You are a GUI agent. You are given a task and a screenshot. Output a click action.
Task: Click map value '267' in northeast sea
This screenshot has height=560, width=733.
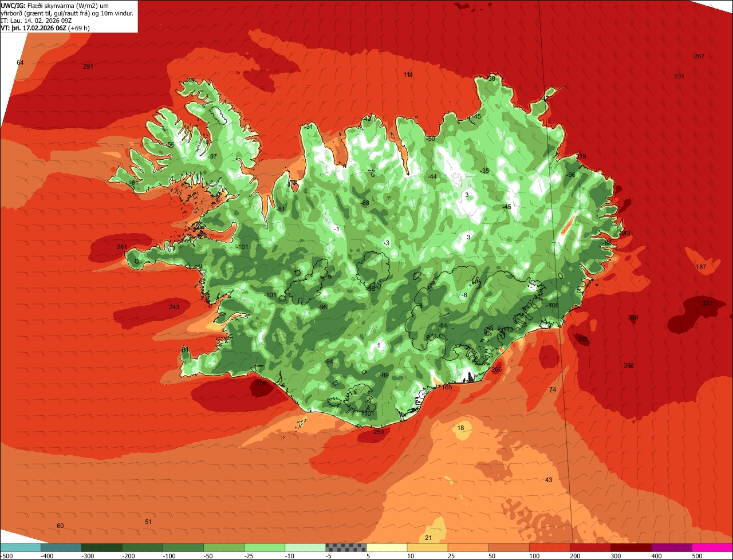pyautogui.click(x=699, y=56)
